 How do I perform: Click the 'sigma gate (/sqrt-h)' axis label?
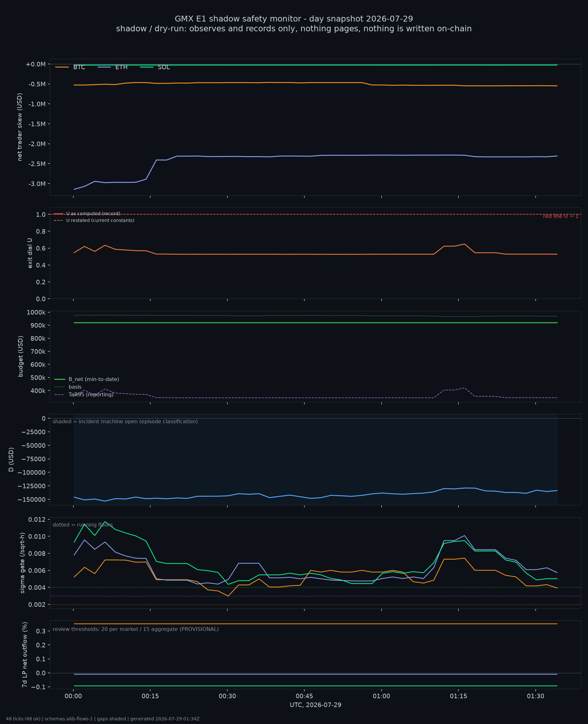(22, 563)
